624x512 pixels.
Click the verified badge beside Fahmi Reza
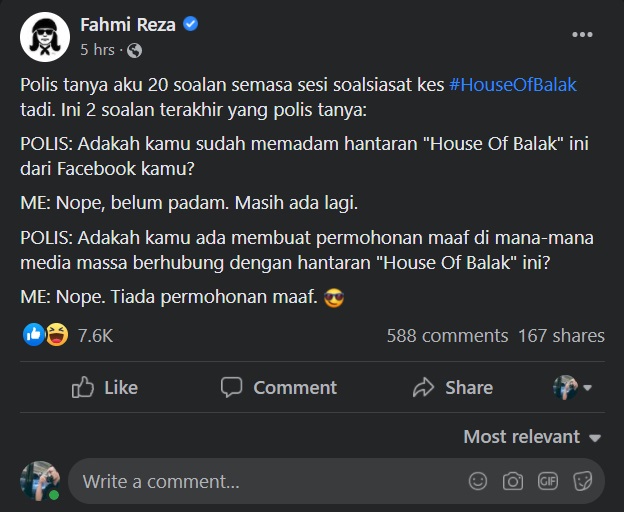point(191,25)
